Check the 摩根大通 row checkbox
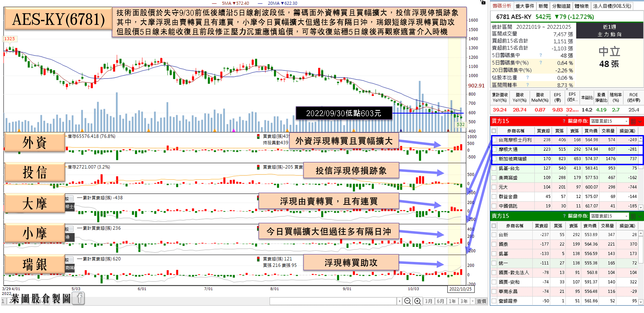The height and width of the screenshot is (313, 644). coord(494,149)
